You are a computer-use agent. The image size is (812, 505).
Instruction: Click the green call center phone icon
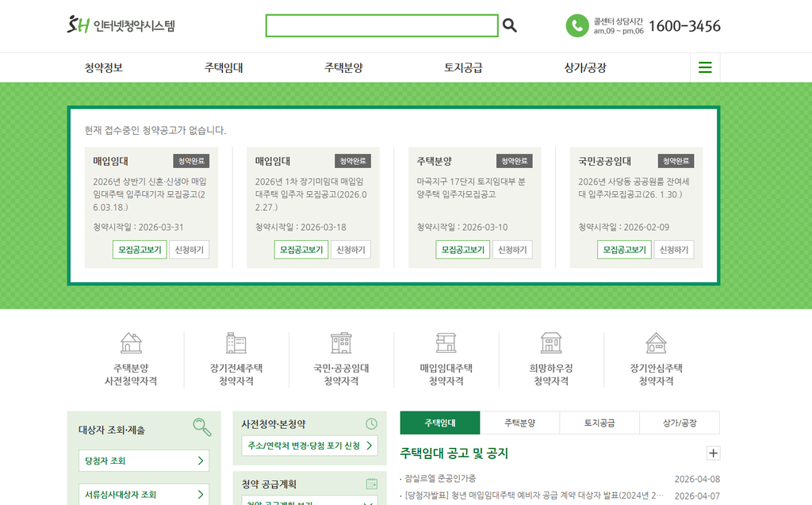click(576, 25)
